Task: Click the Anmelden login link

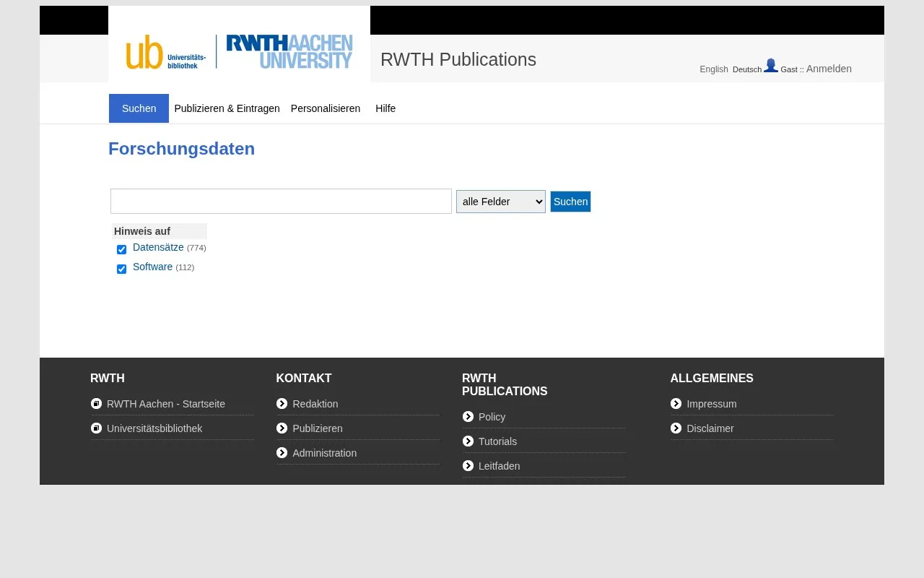Action: (x=829, y=69)
